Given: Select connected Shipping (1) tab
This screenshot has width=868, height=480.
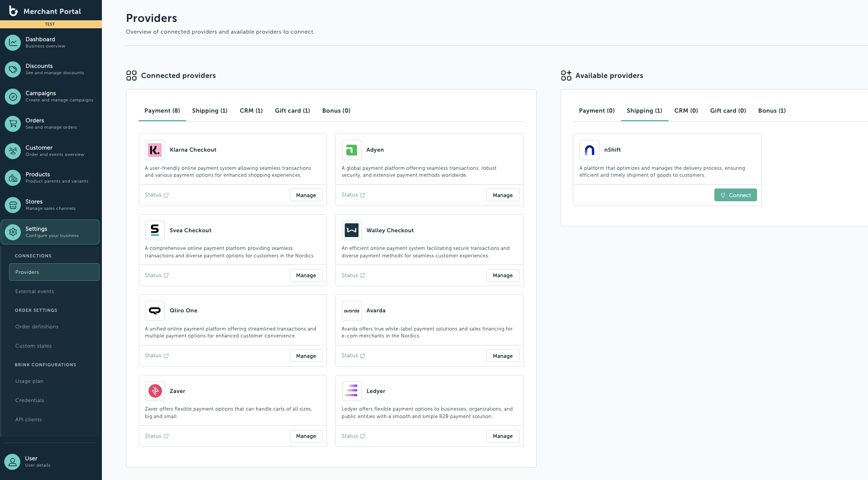Looking at the screenshot, I should [x=210, y=111].
